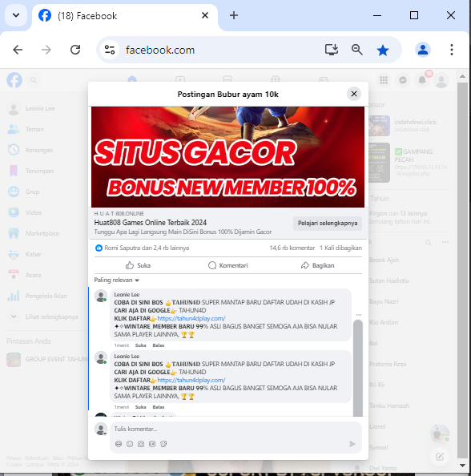Click 1 Kali dibagikan

[x=340, y=248]
